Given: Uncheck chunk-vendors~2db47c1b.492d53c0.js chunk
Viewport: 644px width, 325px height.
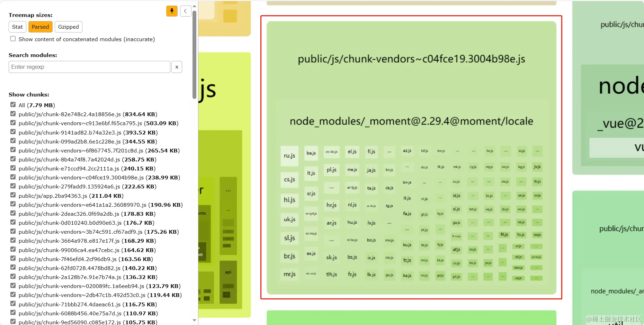Looking at the screenshot, I should pos(13,295).
